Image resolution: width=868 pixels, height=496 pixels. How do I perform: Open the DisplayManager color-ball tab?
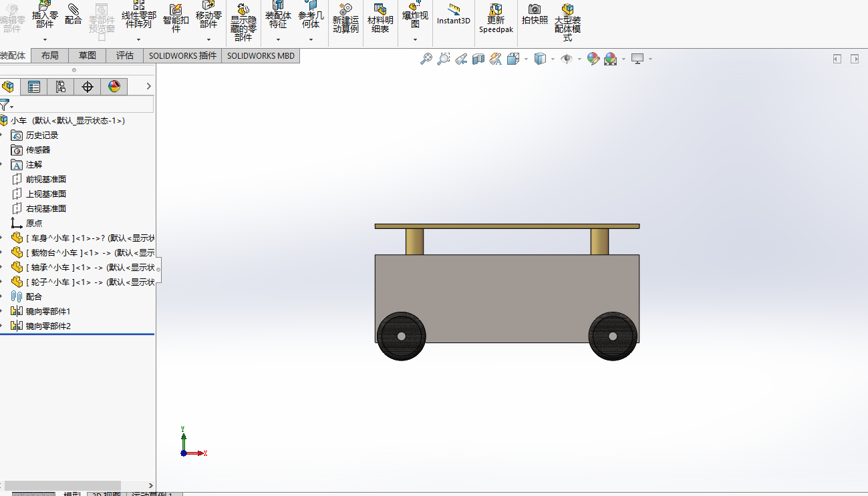point(114,87)
